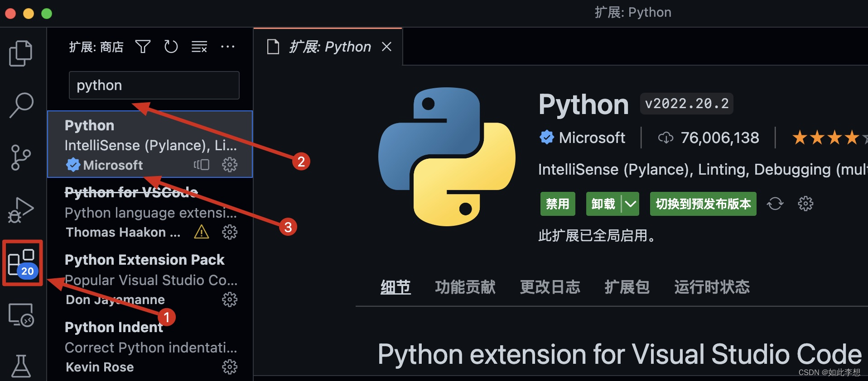
Task: Select the Python for VSCode extension
Action: point(150,212)
